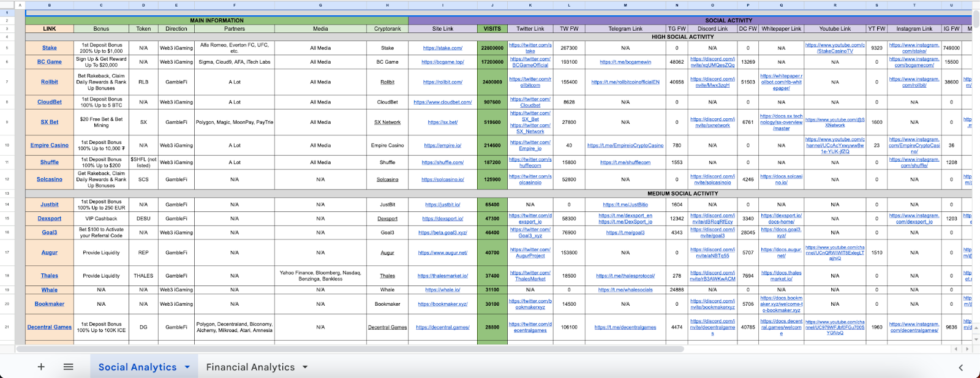This screenshot has width=980, height=378.
Task: Select the Whitepaper Link header cell
Action: [x=782, y=29]
